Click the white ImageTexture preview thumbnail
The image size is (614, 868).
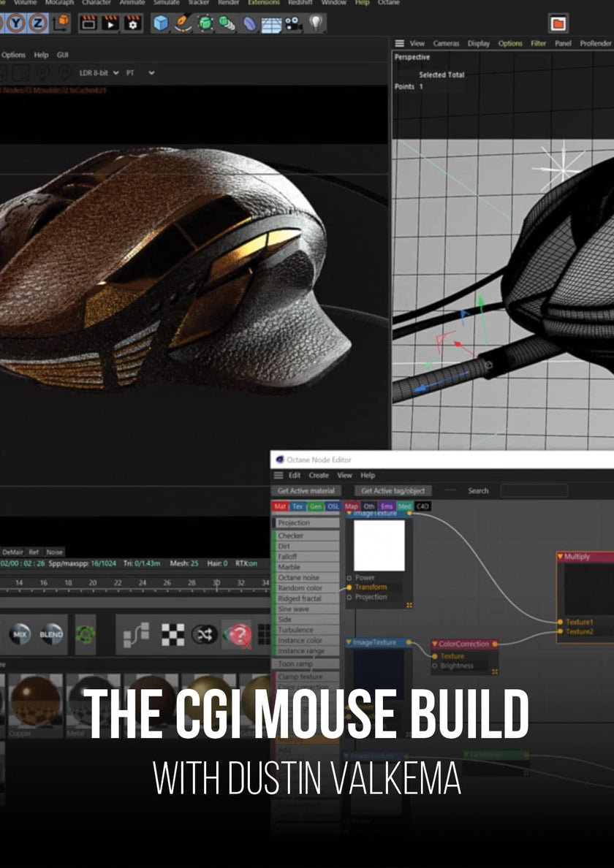coord(379,546)
